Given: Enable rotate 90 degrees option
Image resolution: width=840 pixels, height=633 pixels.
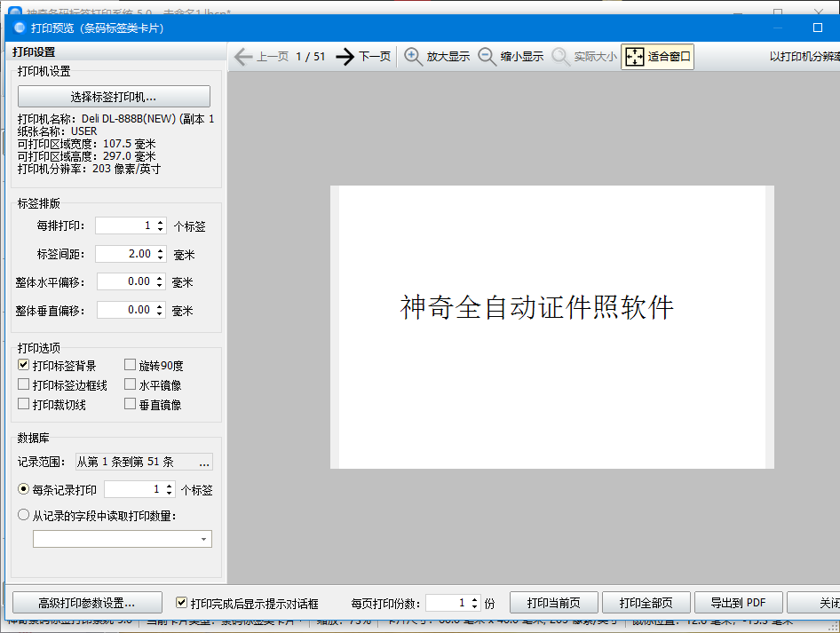Looking at the screenshot, I should point(130,365).
